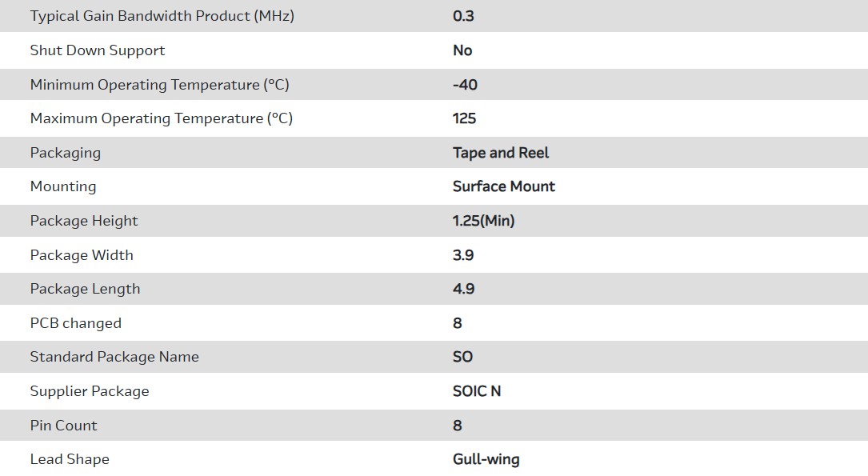
Task: Click the Minimum Operating Temperature label
Action: tap(159, 85)
